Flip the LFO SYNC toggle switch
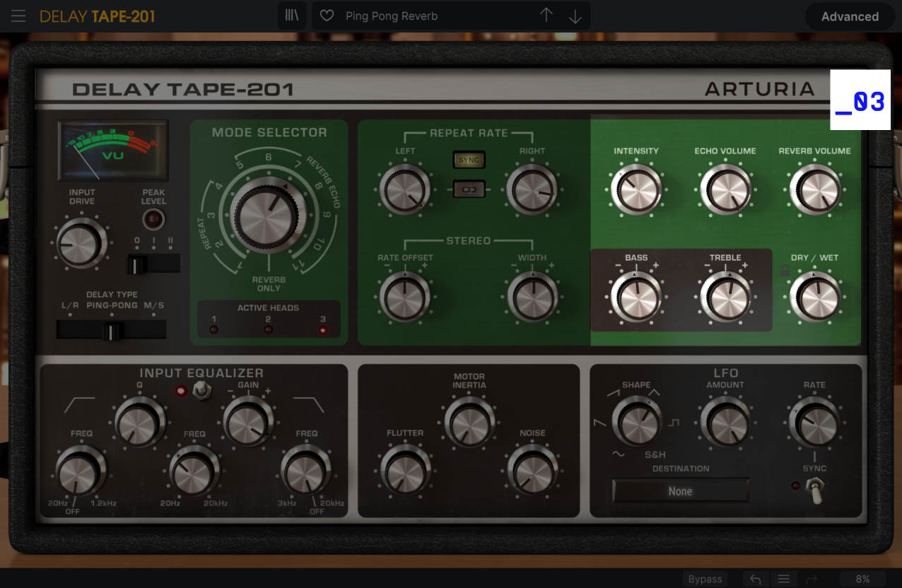Viewport: 902px width, 588px height. pyautogui.click(x=816, y=489)
